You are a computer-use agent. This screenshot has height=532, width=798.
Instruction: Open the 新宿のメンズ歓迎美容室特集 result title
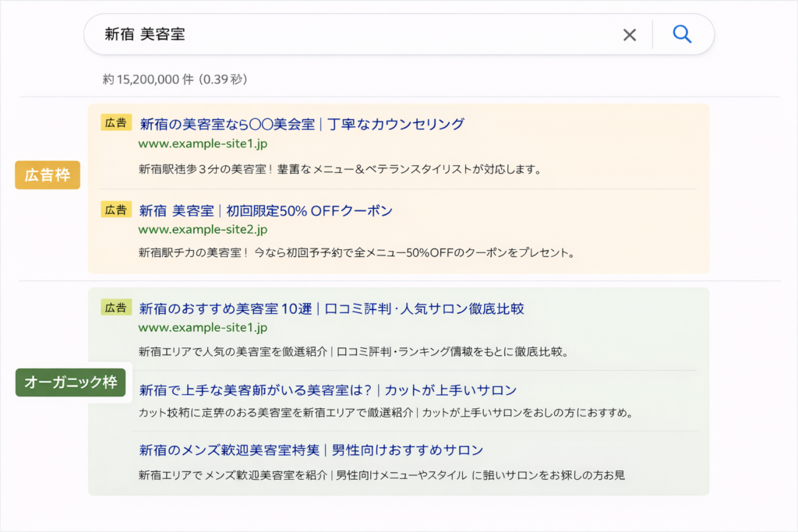click(311, 450)
